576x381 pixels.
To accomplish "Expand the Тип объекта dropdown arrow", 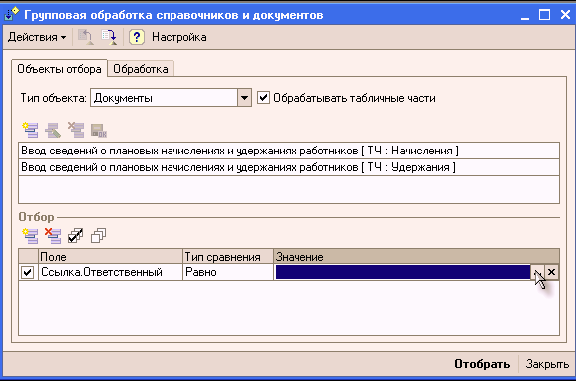I will click(x=244, y=98).
